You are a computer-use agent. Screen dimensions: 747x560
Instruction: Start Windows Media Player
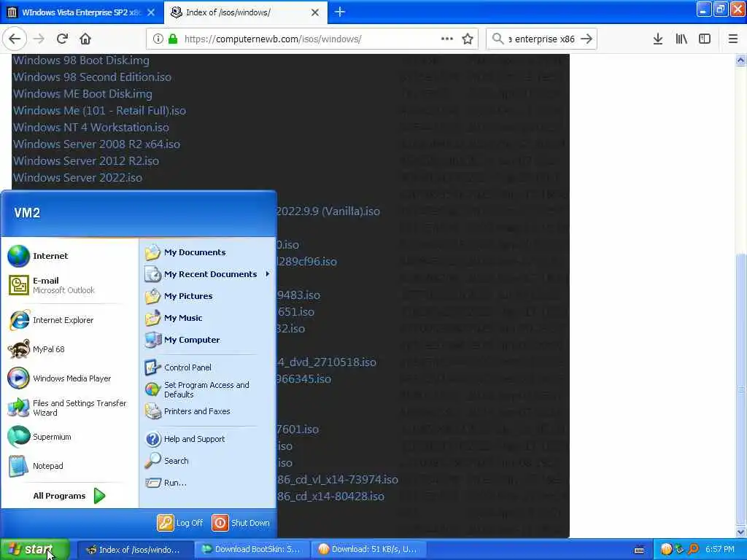69,378
